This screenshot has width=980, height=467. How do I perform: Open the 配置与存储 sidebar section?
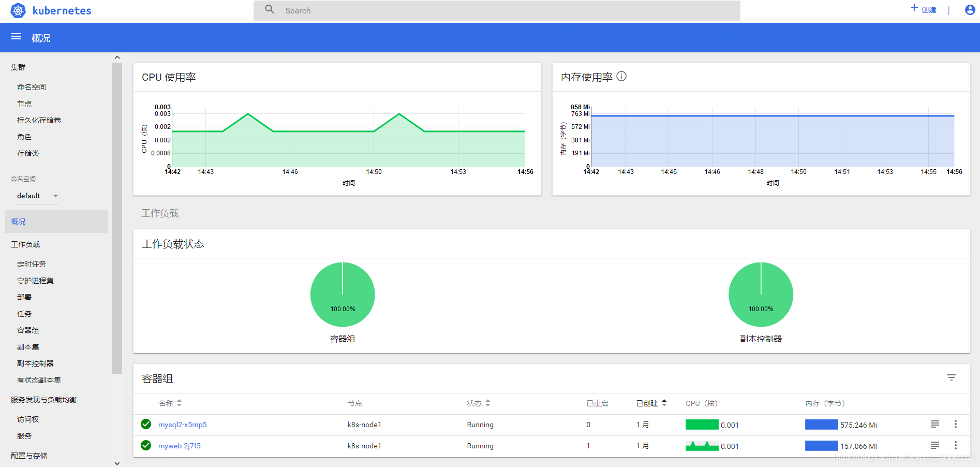(x=29, y=456)
